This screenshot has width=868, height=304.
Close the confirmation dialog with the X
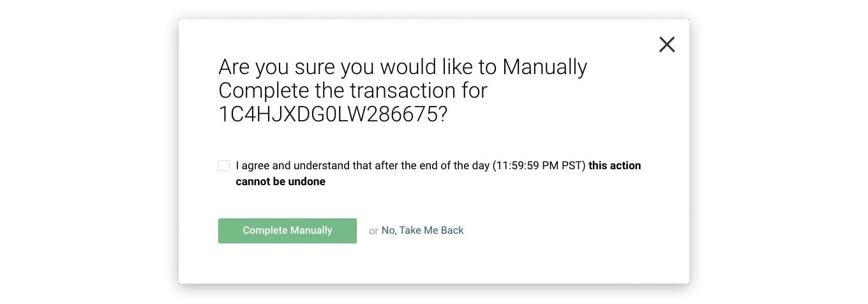[x=666, y=44]
